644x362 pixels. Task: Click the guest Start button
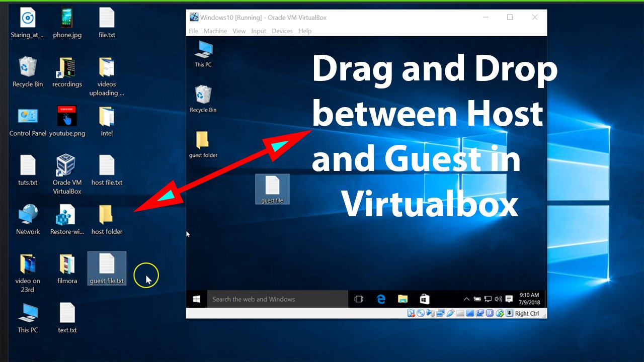point(197,299)
